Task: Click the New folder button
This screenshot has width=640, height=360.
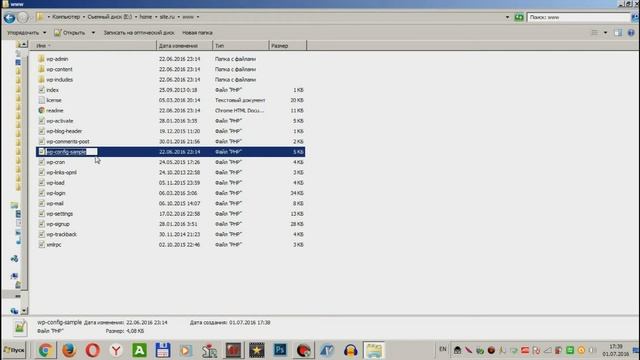Action: [197, 33]
